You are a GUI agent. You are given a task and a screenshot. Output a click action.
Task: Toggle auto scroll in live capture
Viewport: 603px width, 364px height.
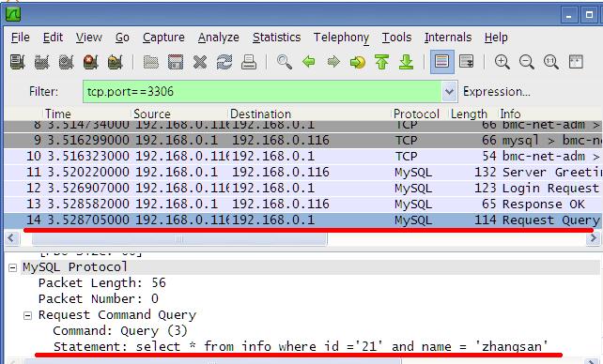(x=466, y=62)
